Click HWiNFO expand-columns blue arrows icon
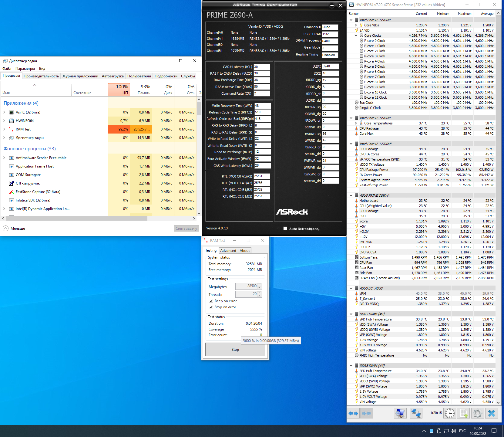This screenshot has width=504, height=437. (x=353, y=413)
